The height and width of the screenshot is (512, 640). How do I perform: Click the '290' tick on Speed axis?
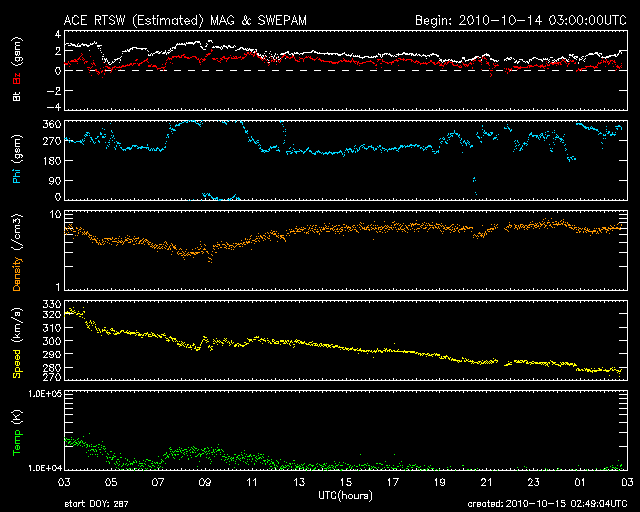click(52, 354)
